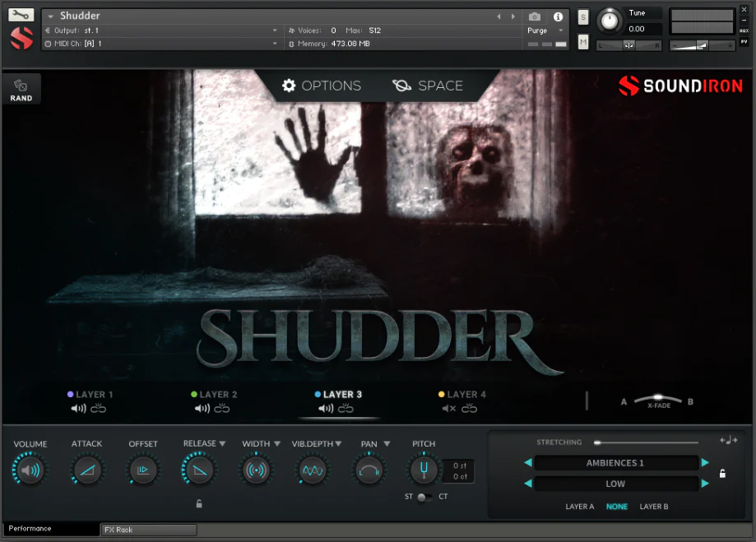Click the Tune knob

click(610, 21)
